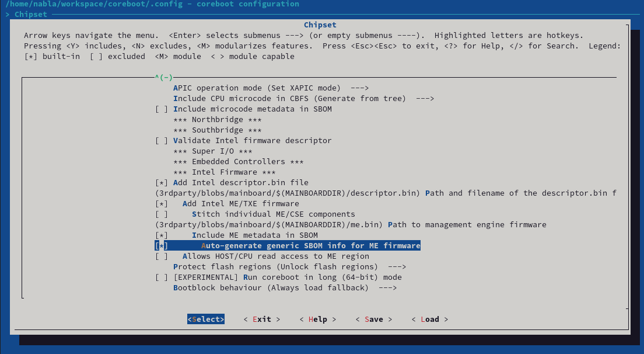Click the *** Super I/O *** heading
The image size is (644, 354).
coord(213,151)
